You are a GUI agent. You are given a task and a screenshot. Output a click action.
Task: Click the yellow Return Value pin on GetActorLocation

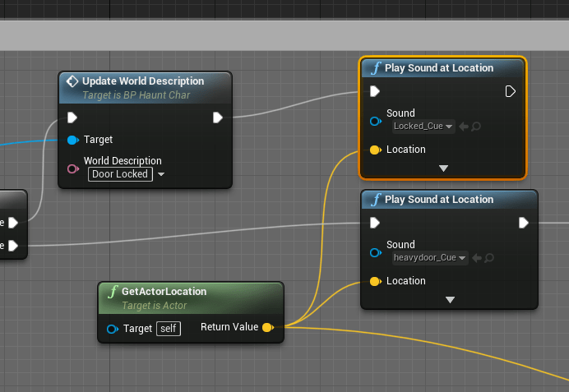tap(267, 328)
